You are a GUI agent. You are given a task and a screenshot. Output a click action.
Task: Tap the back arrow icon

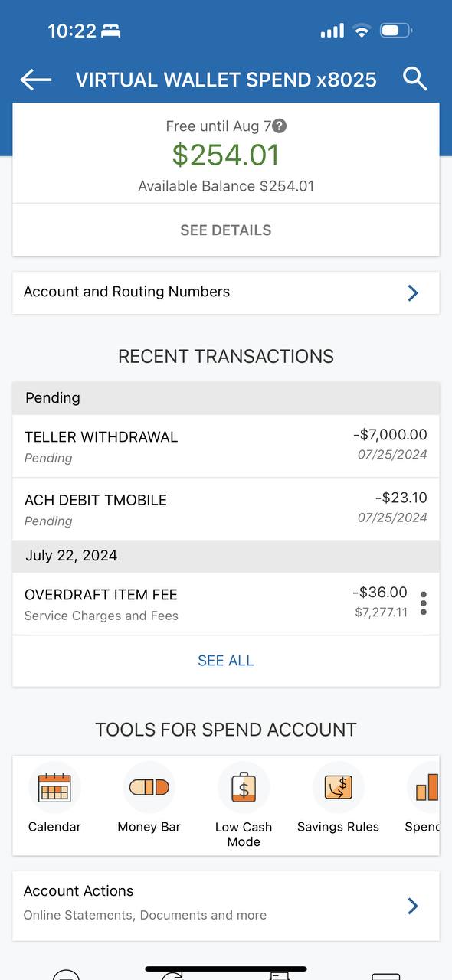pyautogui.click(x=35, y=80)
